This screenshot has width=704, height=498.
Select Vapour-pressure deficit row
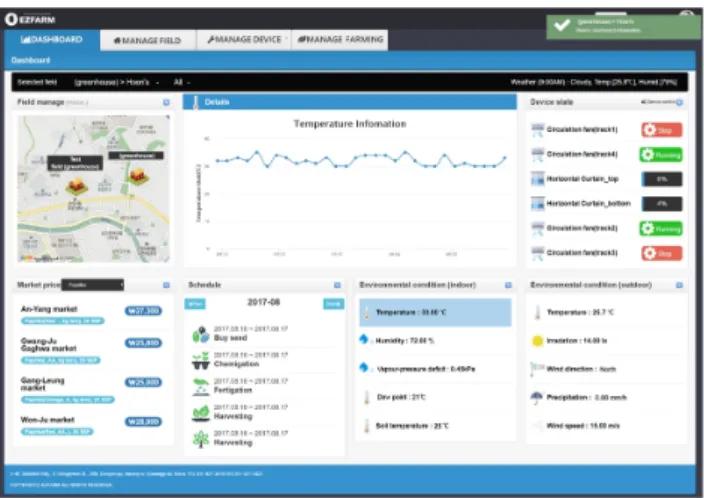[x=435, y=369]
